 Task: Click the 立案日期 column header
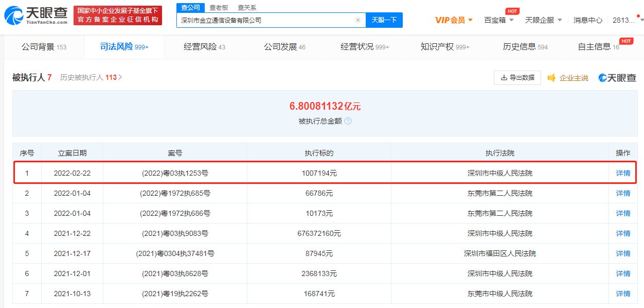pyautogui.click(x=72, y=153)
